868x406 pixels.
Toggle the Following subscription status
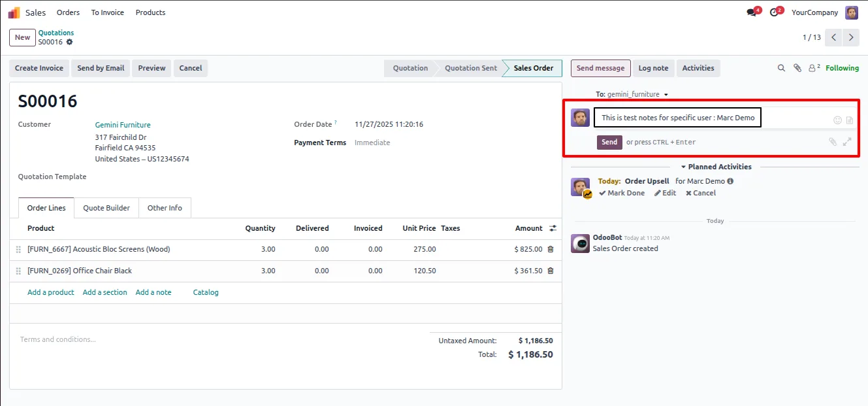pos(843,68)
